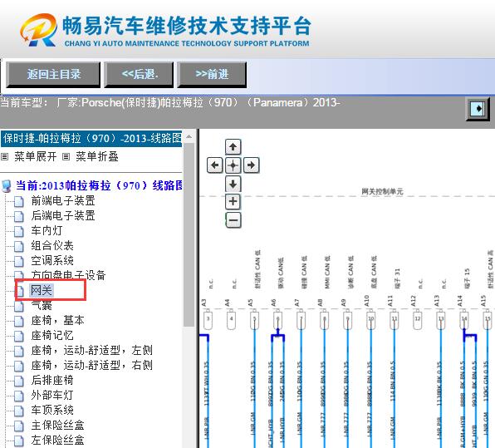Click the page icon beside 后端电子装置
This screenshot has height=448, width=495.
tap(19, 216)
